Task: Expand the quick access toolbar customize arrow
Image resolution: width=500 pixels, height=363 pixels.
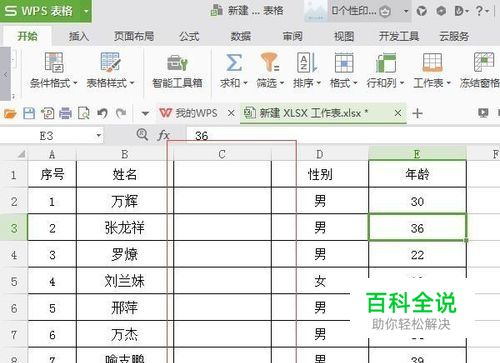Action: (x=145, y=114)
